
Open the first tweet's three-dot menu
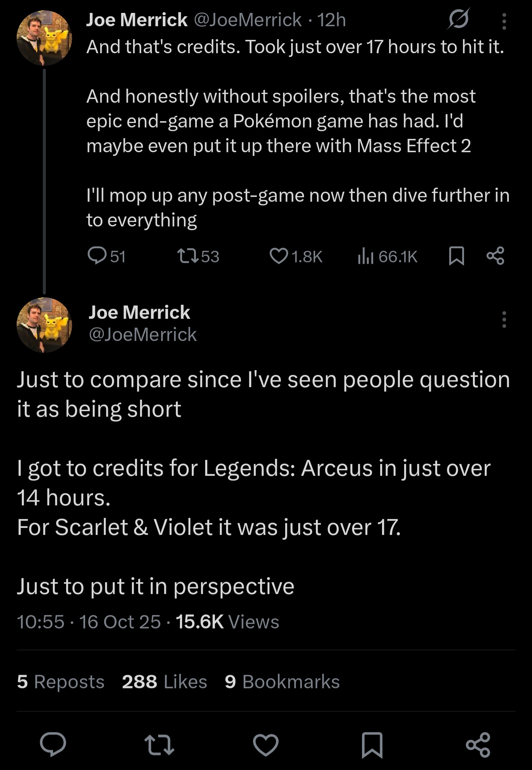pos(504,21)
